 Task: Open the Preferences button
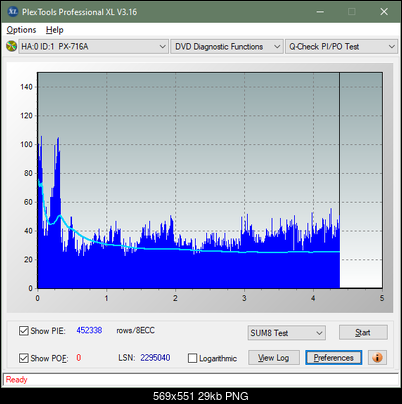point(334,358)
